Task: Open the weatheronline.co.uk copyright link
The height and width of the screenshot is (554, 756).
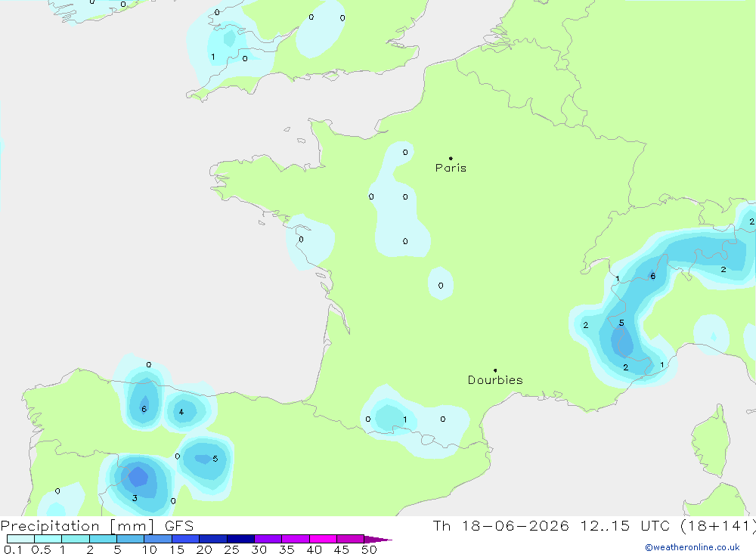Action: click(692, 547)
